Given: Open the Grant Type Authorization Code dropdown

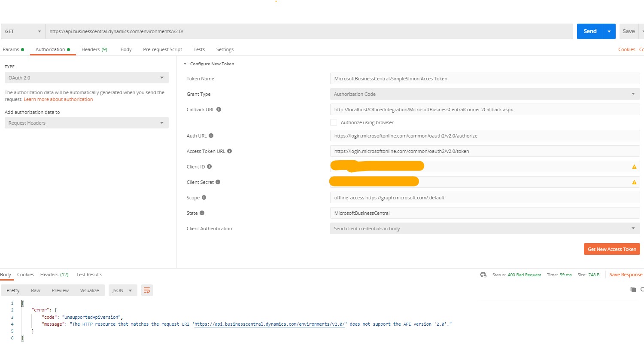Looking at the screenshot, I should point(485,94).
